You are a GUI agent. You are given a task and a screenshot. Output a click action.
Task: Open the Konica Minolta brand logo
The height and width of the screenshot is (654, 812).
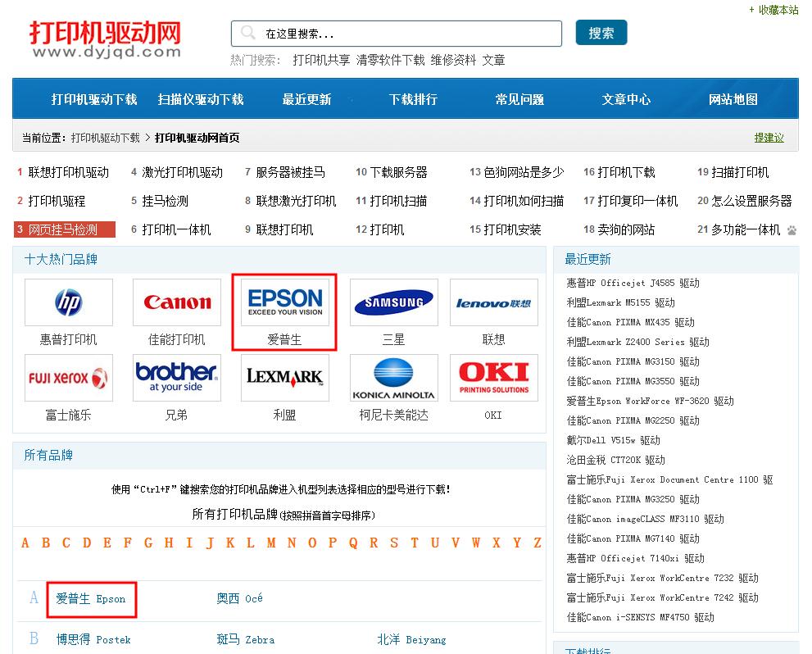pos(393,378)
